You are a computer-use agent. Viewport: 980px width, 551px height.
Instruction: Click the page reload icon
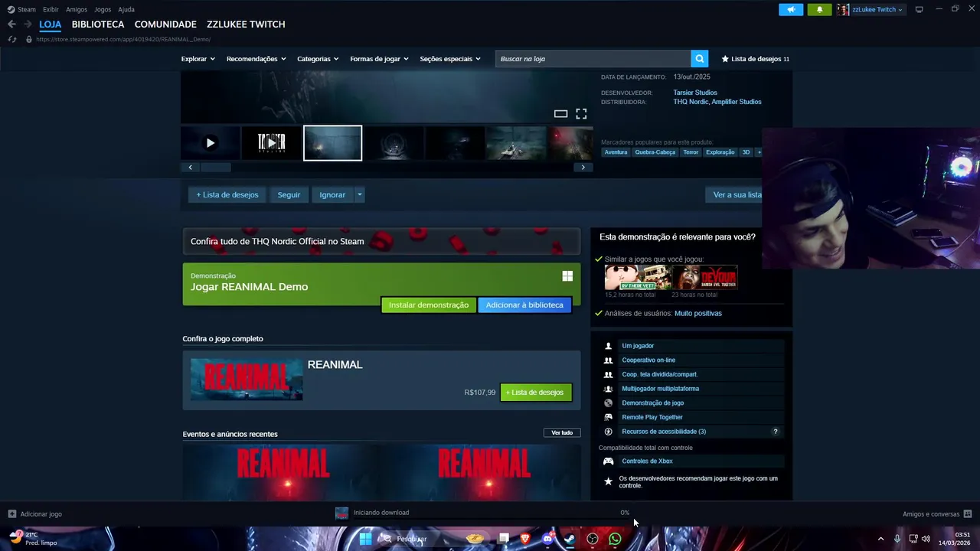[x=11, y=39]
